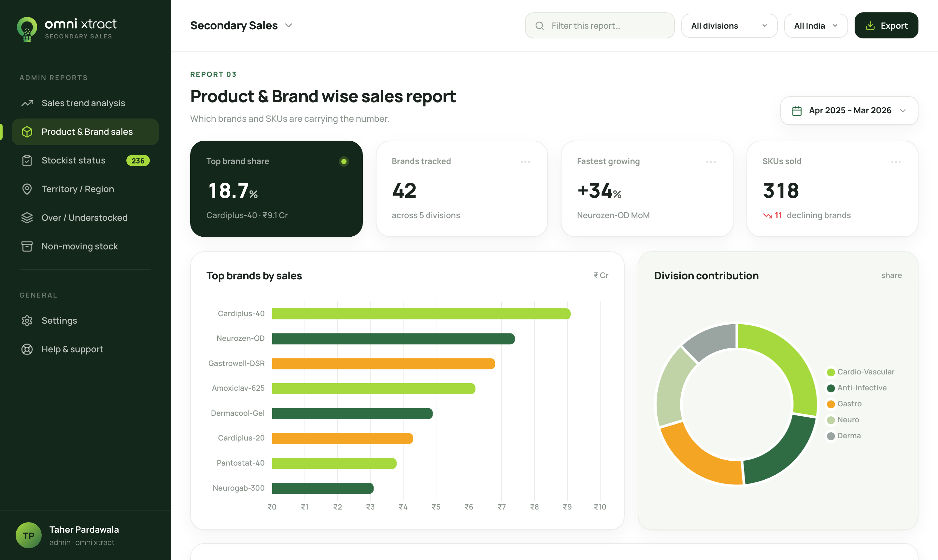This screenshot has height=560, width=938.
Task: Click the omni xtract lightbulb logo
Action: 27,29
